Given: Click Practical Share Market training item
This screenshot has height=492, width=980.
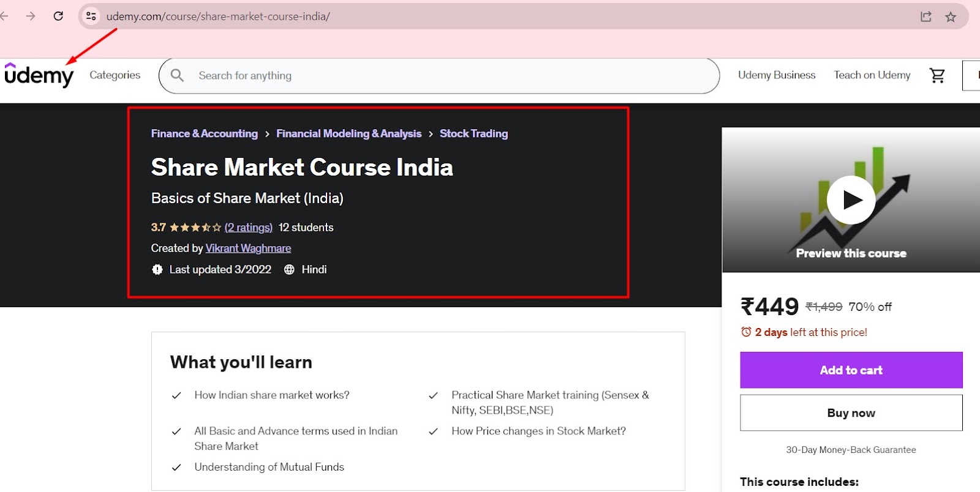Looking at the screenshot, I should pyautogui.click(x=550, y=403).
